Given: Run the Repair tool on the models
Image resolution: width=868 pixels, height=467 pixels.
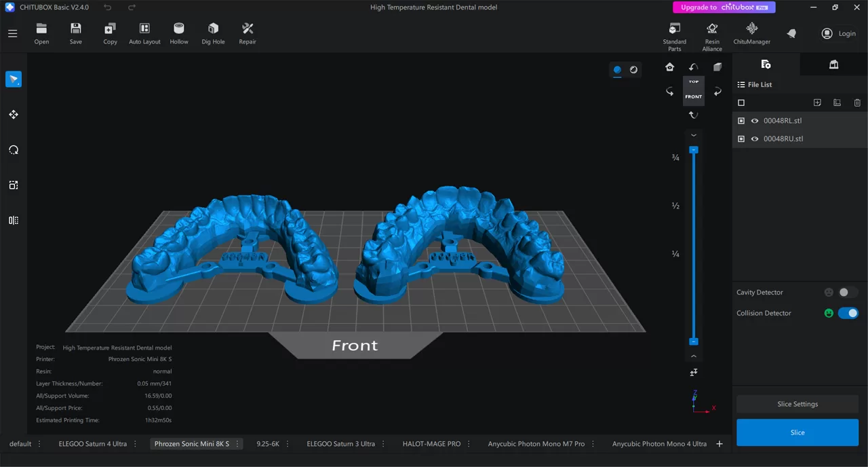Looking at the screenshot, I should [247, 32].
